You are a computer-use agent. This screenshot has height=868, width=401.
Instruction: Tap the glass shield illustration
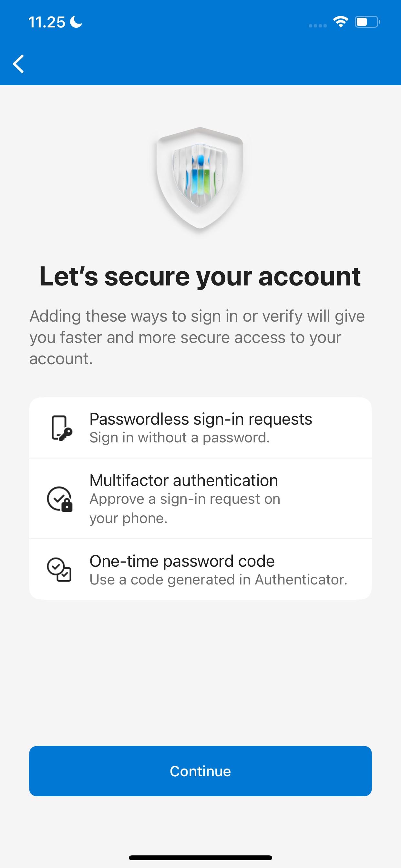point(200,178)
